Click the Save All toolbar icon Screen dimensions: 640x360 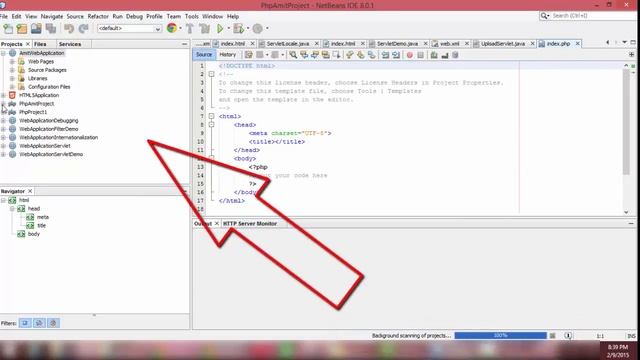click(51, 29)
